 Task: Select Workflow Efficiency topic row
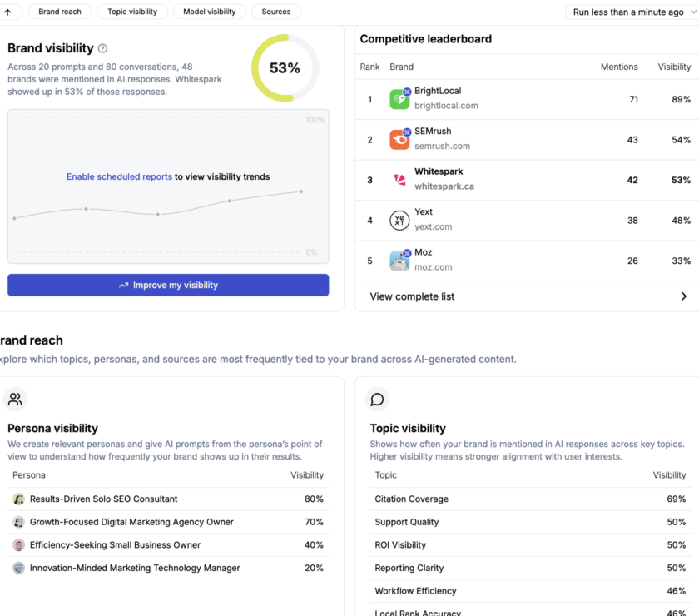tap(530, 591)
